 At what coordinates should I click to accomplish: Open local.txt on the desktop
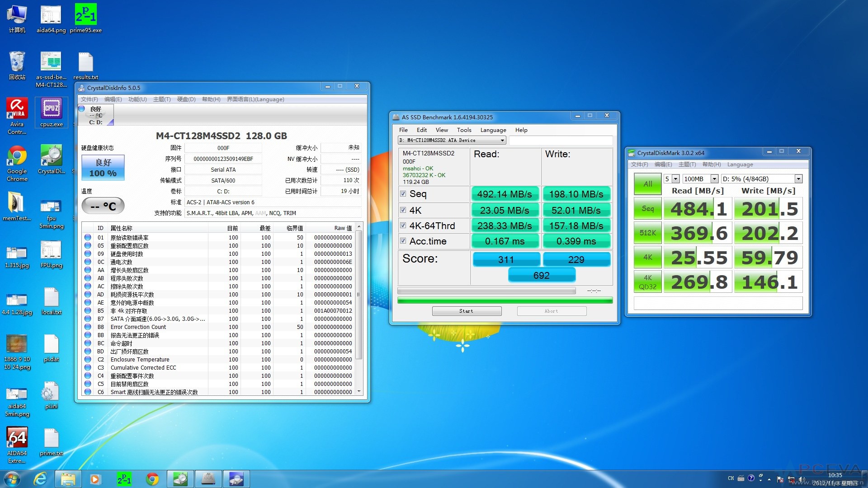tap(51, 301)
